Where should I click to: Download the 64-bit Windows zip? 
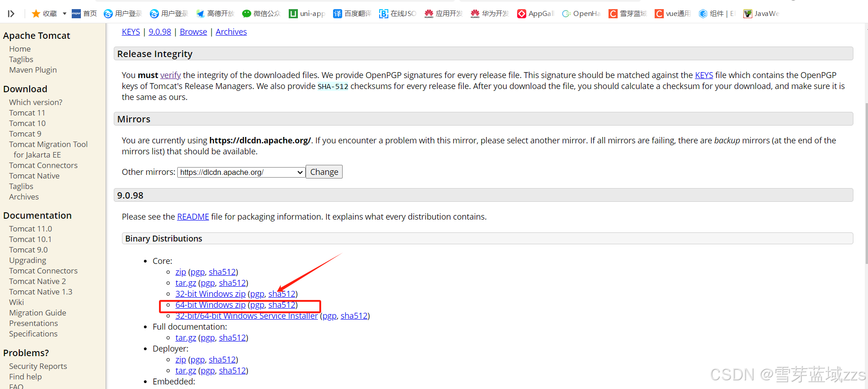click(211, 305)
